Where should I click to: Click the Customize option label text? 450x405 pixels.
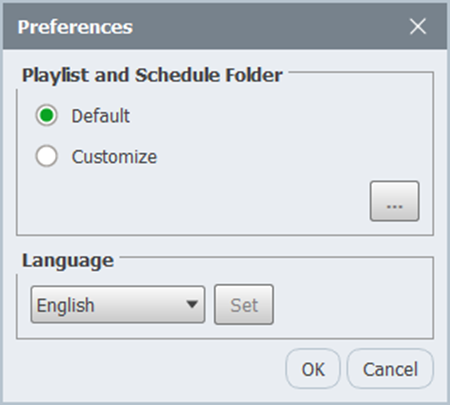[x=114, y=157]
